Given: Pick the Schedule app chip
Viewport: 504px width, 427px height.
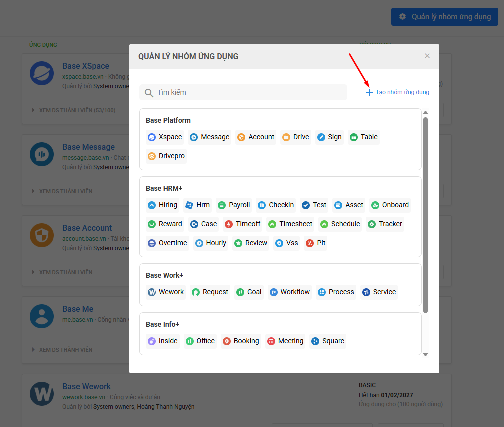Looking at the screenshot, I should point(340,224).
